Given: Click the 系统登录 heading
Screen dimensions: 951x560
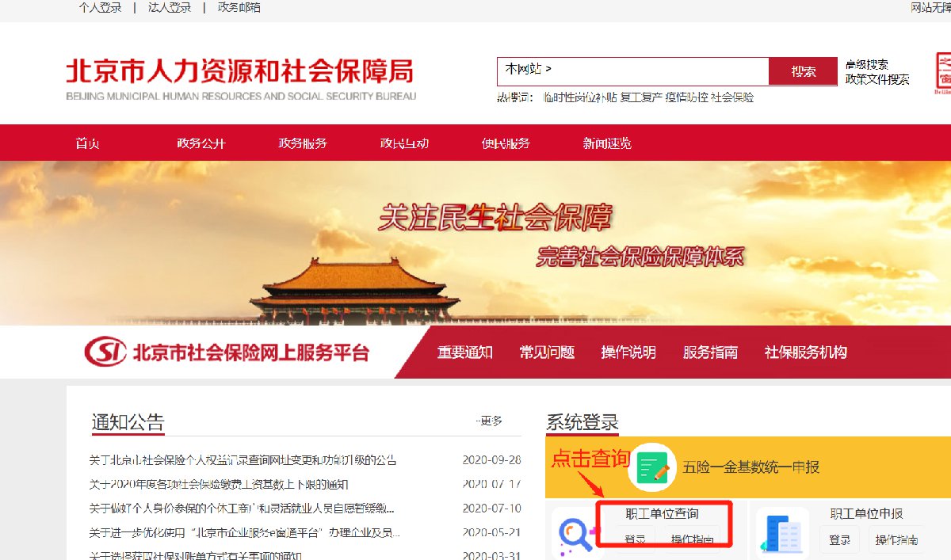Looking at the screenshot, I should pos(582,422).
